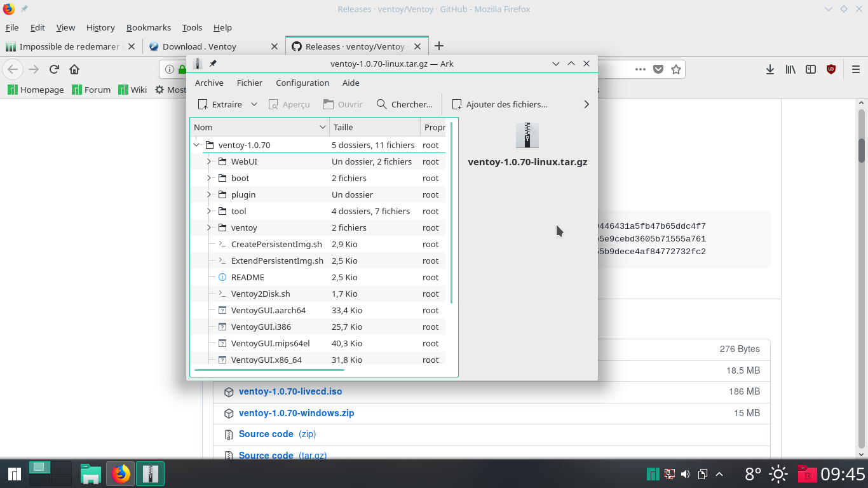Viewport: 868px width, 488px height.
Task: Expand the ventoy subfolder
Action: click(x=208, y=227)
